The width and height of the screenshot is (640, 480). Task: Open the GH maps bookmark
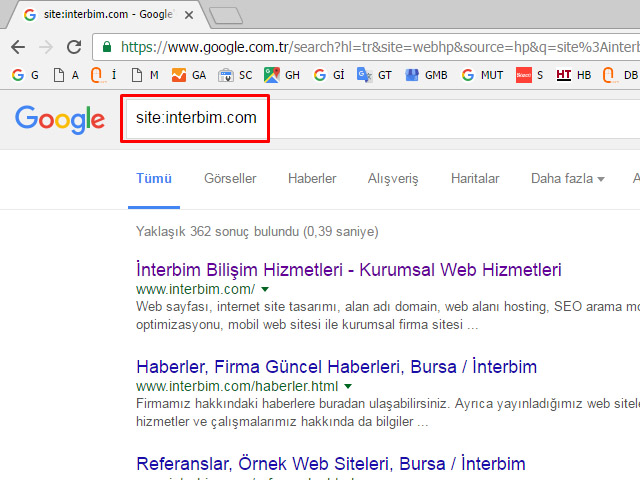tap(282, 75)
